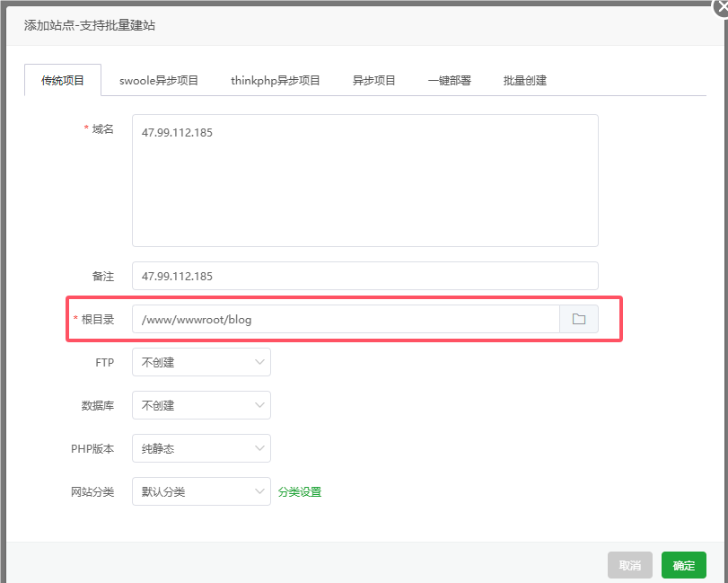The width and height of the screenshot is (728, 583).
Task: Switch to 传统项目 tab
Action: (63, 80)
